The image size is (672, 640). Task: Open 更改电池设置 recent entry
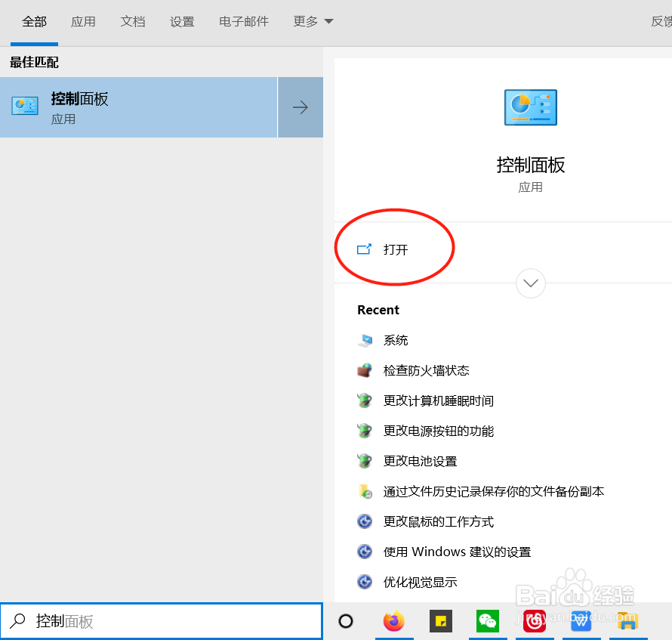pyautogui.click(x=420, y=461)
